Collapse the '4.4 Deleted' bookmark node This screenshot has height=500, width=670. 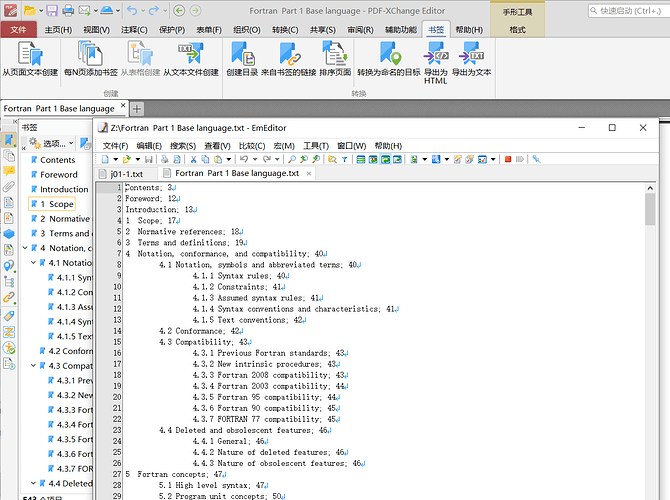click(33, 483)
